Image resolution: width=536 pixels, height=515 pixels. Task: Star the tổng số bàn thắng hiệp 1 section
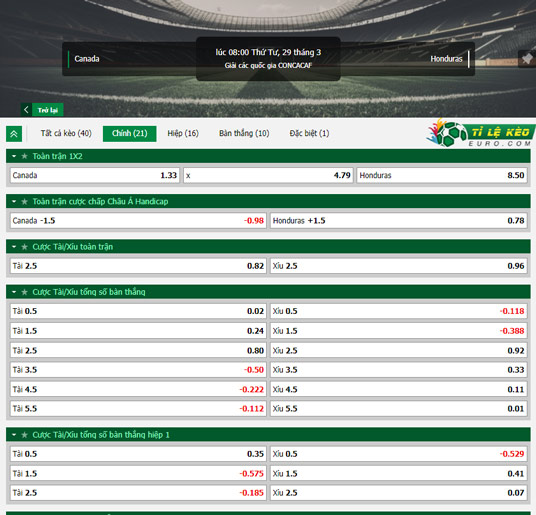coord(25,435)
